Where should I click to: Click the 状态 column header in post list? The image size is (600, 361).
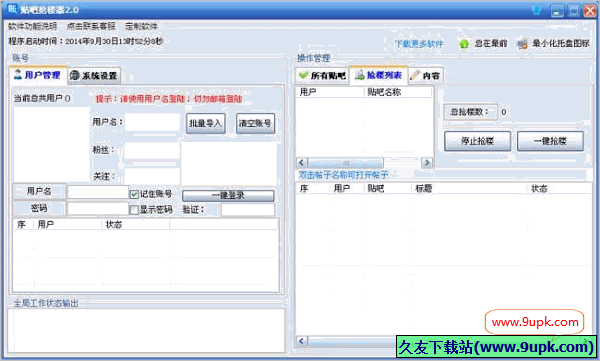click(x=560, y=188)
